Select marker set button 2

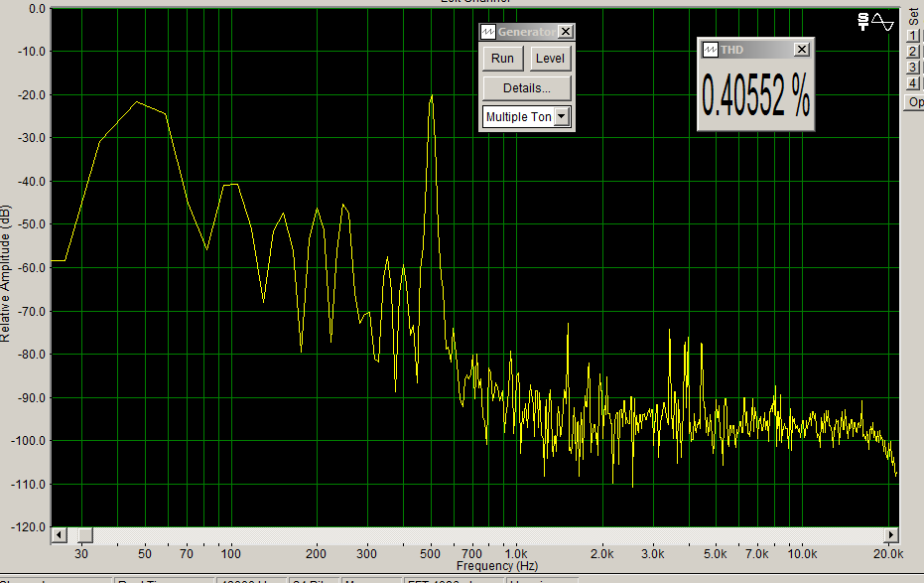pos(913,52)
